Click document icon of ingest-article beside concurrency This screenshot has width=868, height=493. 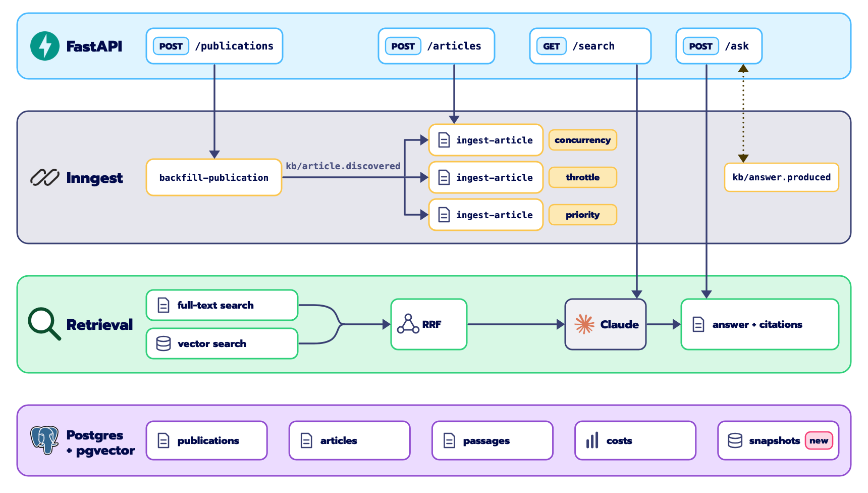[x=444, y=140]
